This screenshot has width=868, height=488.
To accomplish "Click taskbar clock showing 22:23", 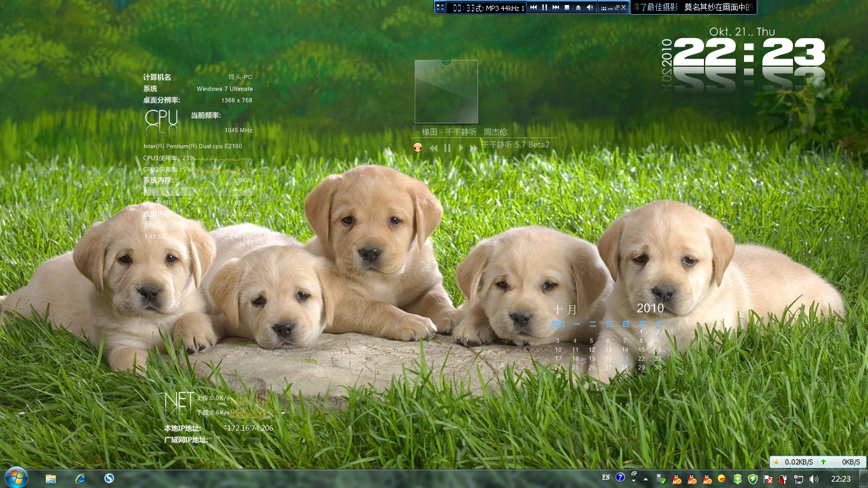I will (x=841, y=479).
